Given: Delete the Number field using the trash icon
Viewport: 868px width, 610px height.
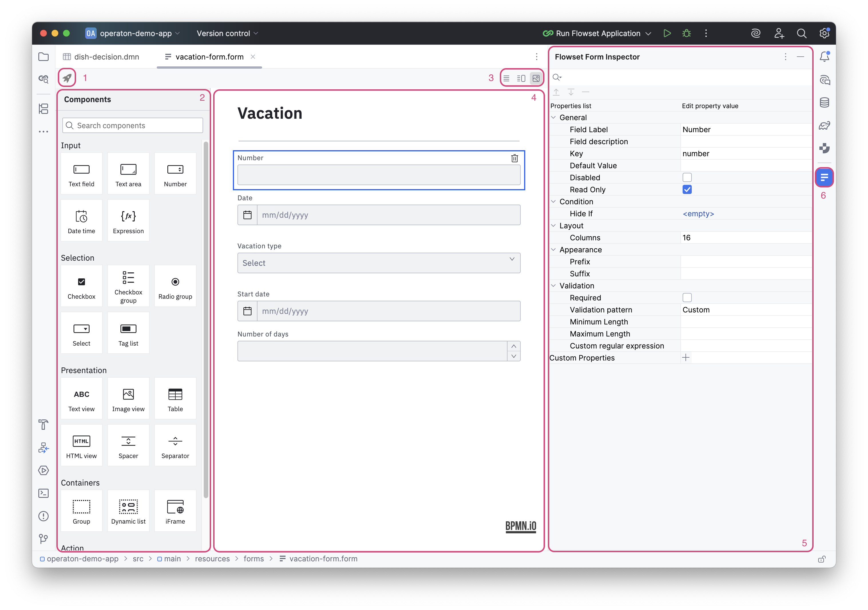Looking at the screenshot, I should tap(514, 158).
